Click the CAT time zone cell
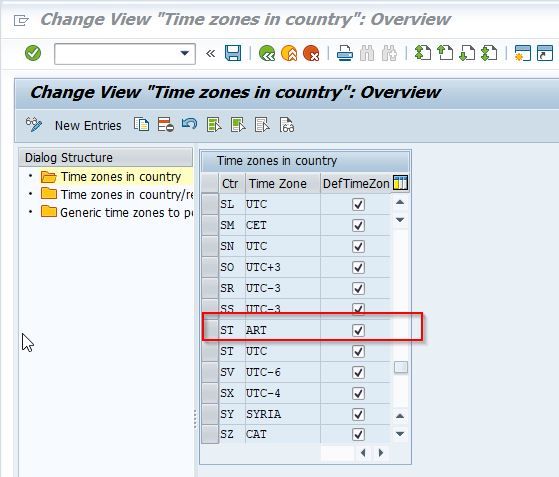The image size is (559, 477). (283, 434)
